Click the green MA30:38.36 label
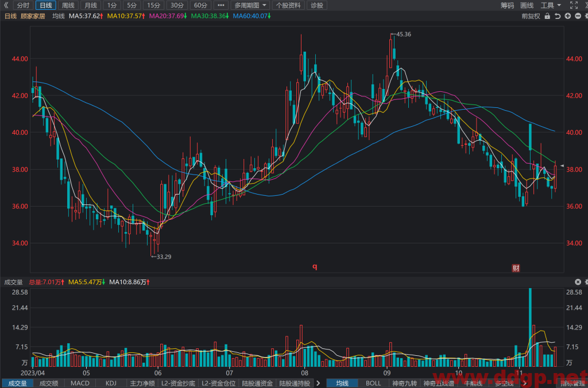Viewport: 588px width, 388px height. [210, 16]
